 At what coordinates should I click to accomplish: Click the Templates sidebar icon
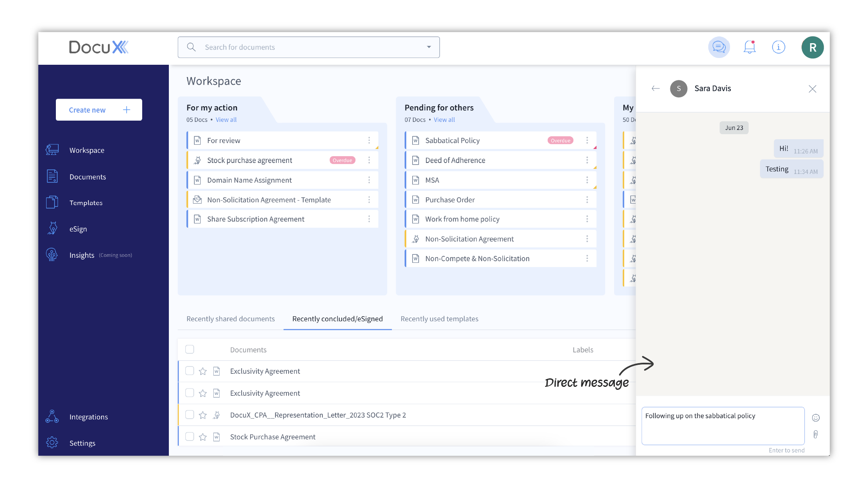(52, 203)
